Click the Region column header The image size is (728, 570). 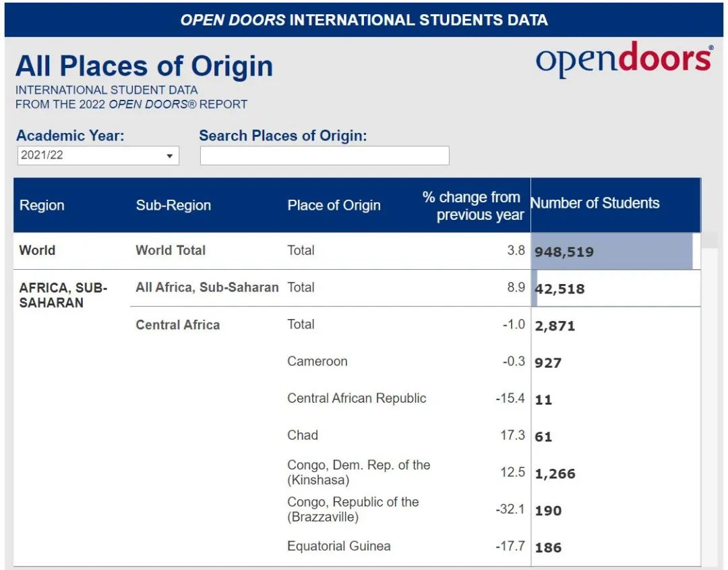[x=42, y=206]
